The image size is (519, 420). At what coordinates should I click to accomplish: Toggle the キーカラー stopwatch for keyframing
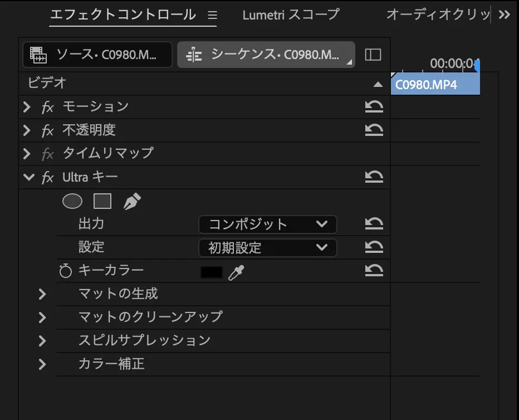coord(65,271)
